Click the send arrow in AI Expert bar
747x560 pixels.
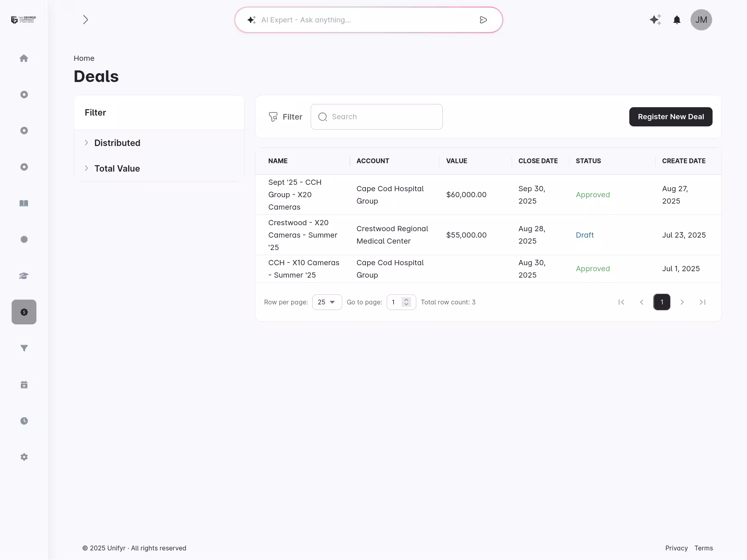click(x=483, y=20)
